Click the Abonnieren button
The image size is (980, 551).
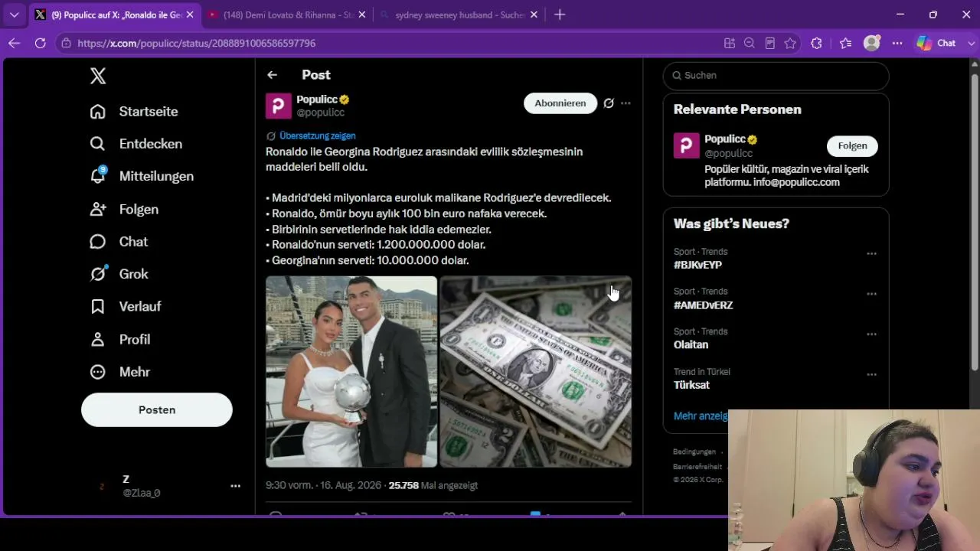pyautogui.click(x=560, y=103)
